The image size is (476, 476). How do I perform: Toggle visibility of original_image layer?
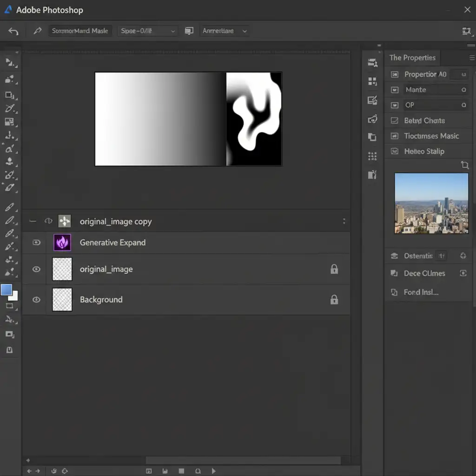[36, 269]
